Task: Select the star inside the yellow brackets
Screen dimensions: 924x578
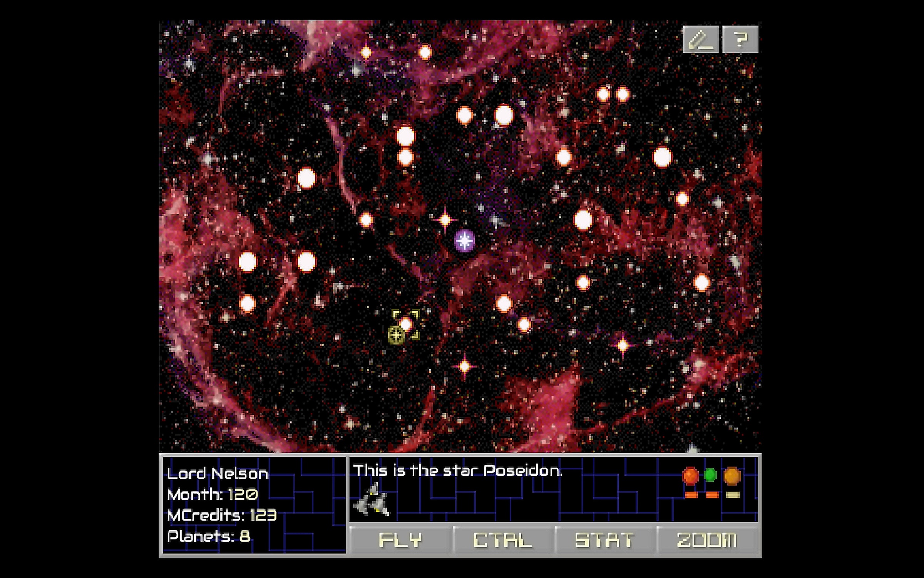Action: click(406, 324)
